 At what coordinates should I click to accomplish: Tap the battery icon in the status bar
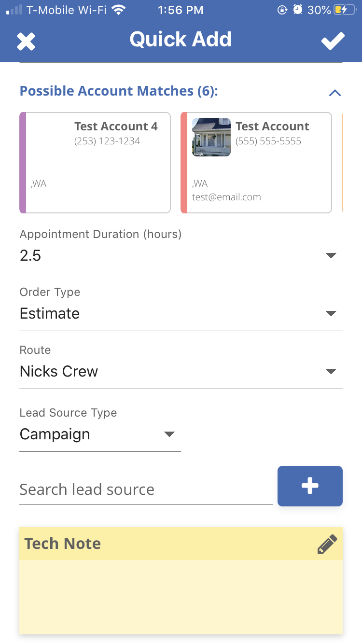pos(345,10)
